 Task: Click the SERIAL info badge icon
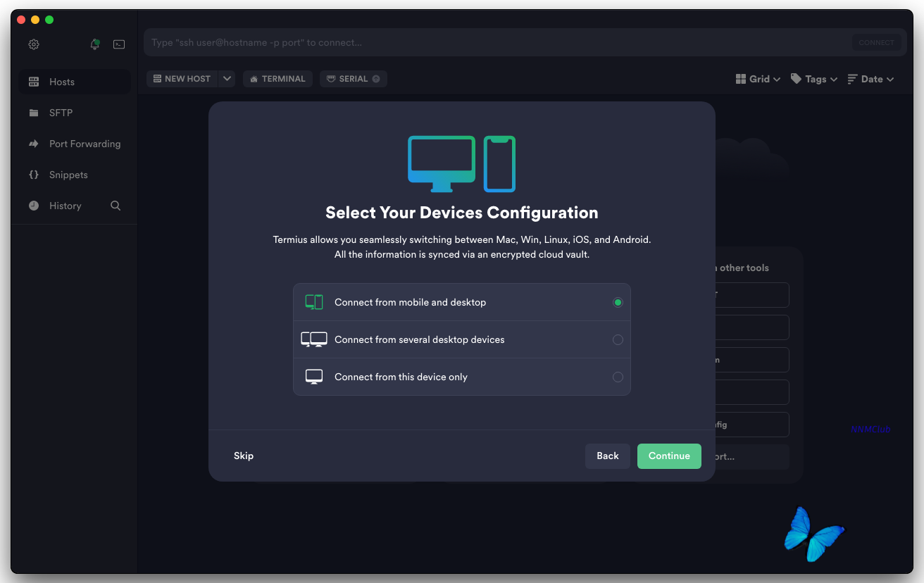tap(376, 79)
